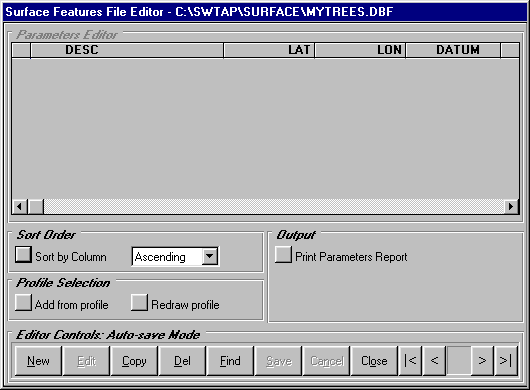The image size is (530, 390).
Task: Jump to the last record
Action: coord(506,361)
